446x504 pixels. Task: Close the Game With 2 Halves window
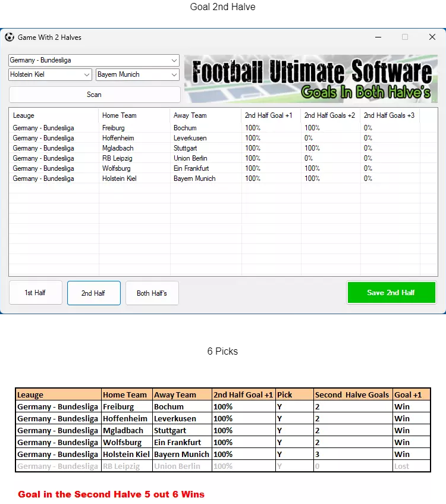pyautogui.click(x=432, y=37)
